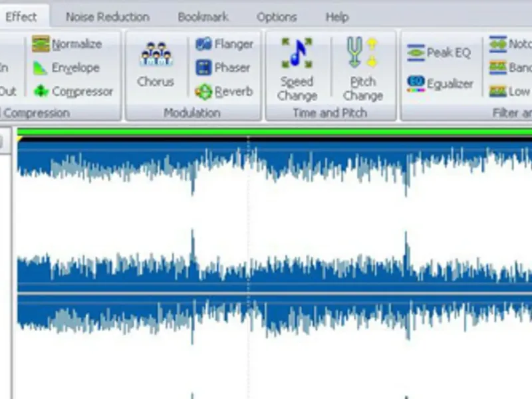Open the Bookmark tab
The width and height of the screenshot is (532, 399).
[203, 17]
